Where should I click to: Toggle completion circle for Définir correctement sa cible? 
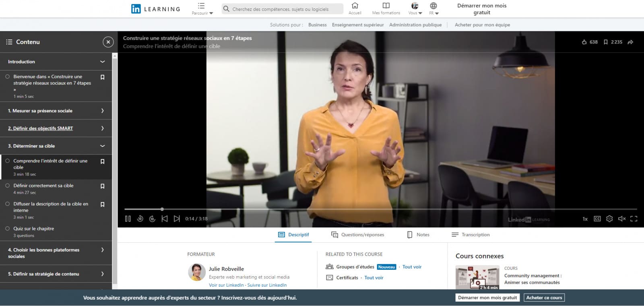pos(7,186)
